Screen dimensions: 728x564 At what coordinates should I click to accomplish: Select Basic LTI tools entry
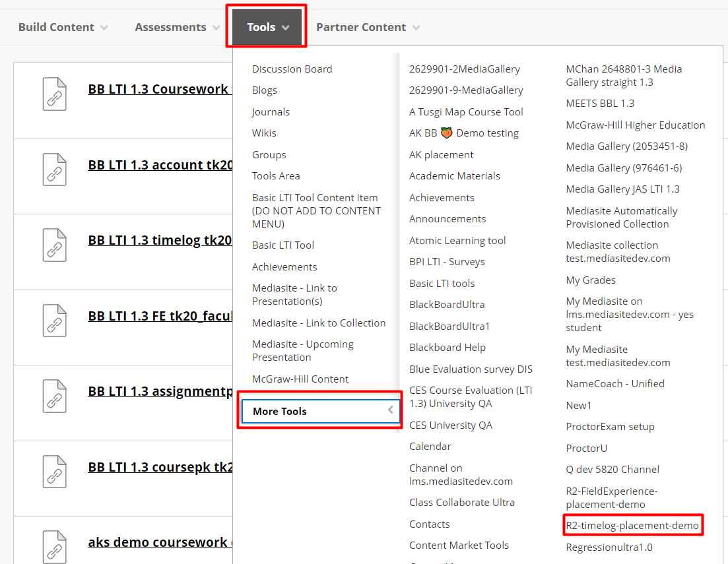coord(442,283)
